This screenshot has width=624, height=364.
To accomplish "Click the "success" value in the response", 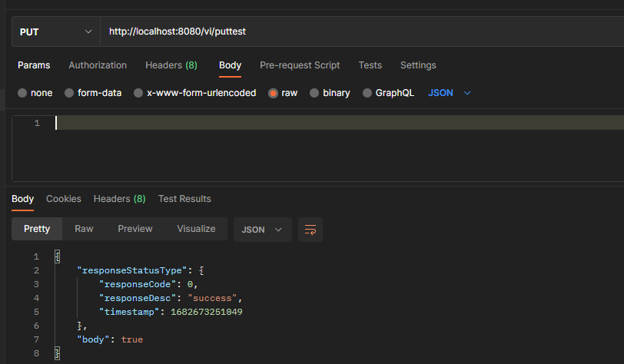I will point(212,299).
